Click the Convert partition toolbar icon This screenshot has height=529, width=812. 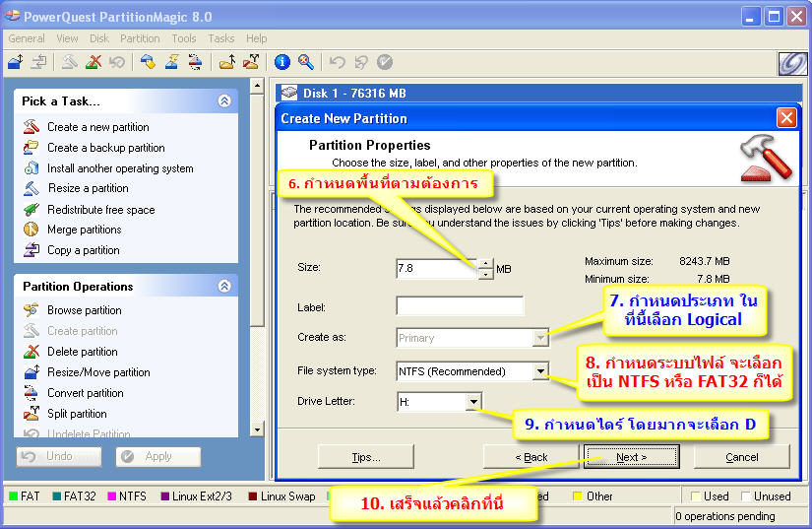point(195,62)
